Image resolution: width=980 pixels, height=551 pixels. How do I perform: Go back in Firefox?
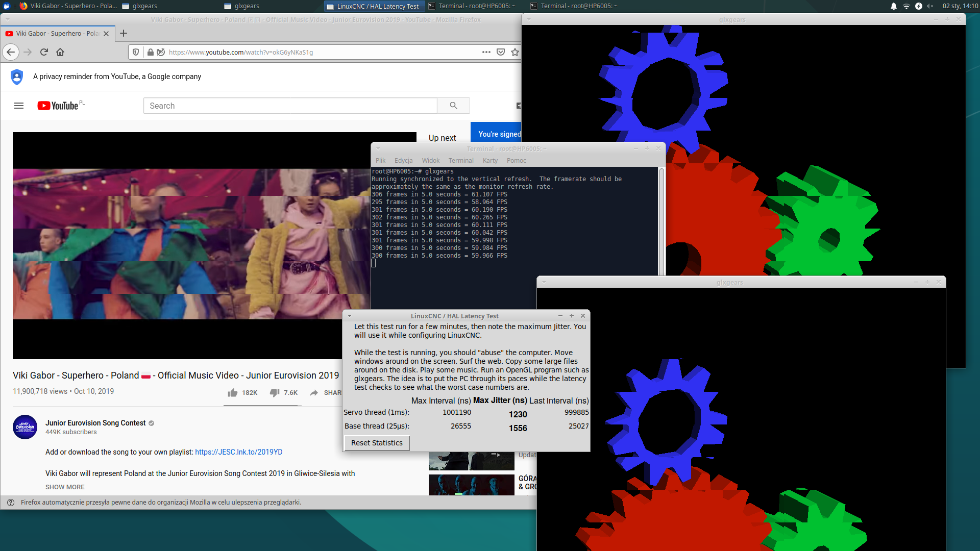pos(11,52)
